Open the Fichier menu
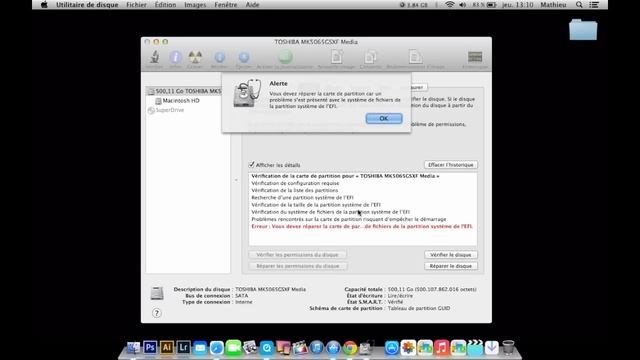 pos(136,5)
